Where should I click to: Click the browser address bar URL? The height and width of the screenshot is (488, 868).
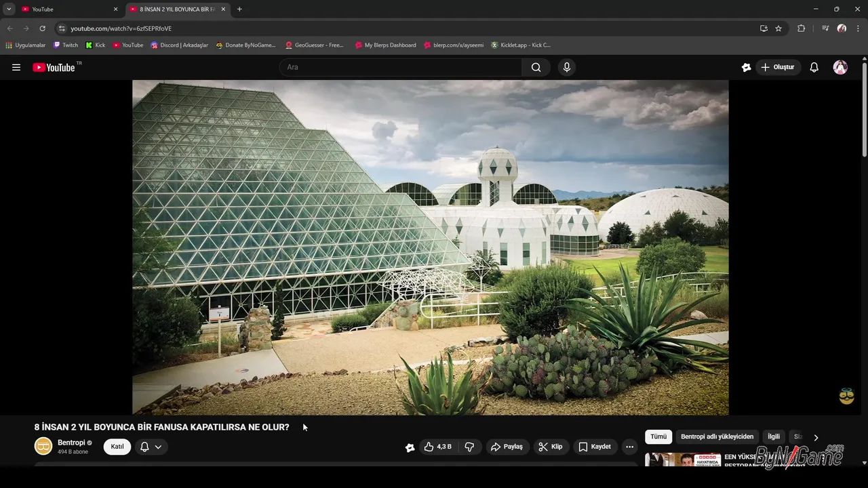point(121,28)
